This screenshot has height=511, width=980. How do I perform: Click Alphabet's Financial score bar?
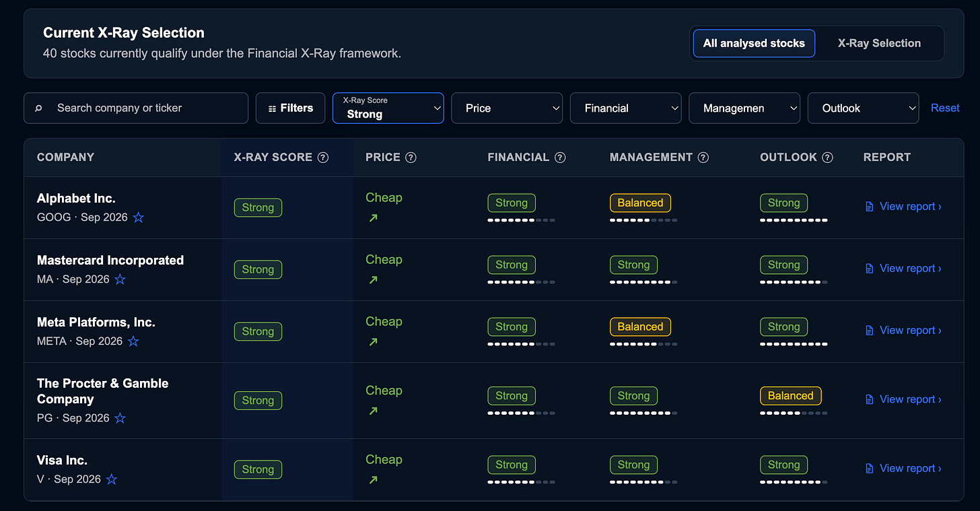click(x=522, y=220)
